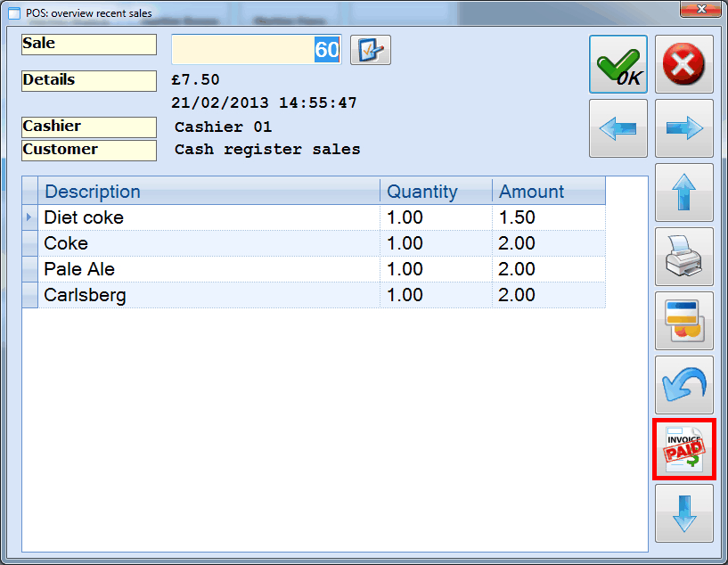Click the blue undo return arrow
This screenshot has height=565, width=728.
683,385
